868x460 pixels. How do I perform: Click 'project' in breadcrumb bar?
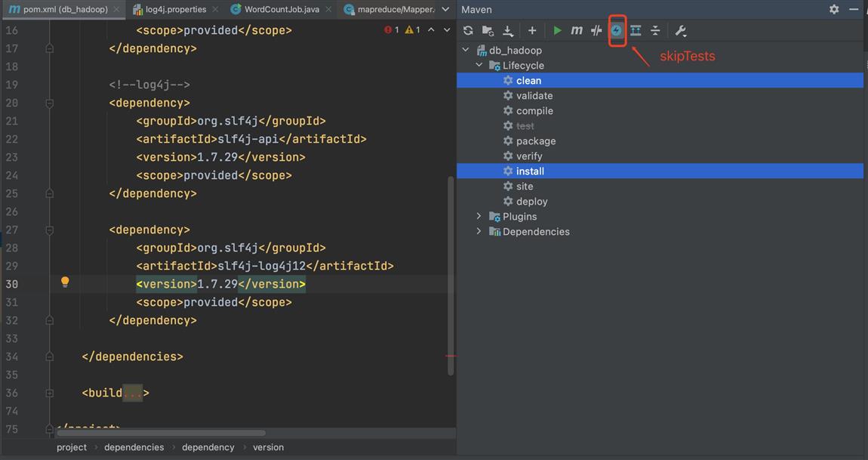click(x=72, y=447)
